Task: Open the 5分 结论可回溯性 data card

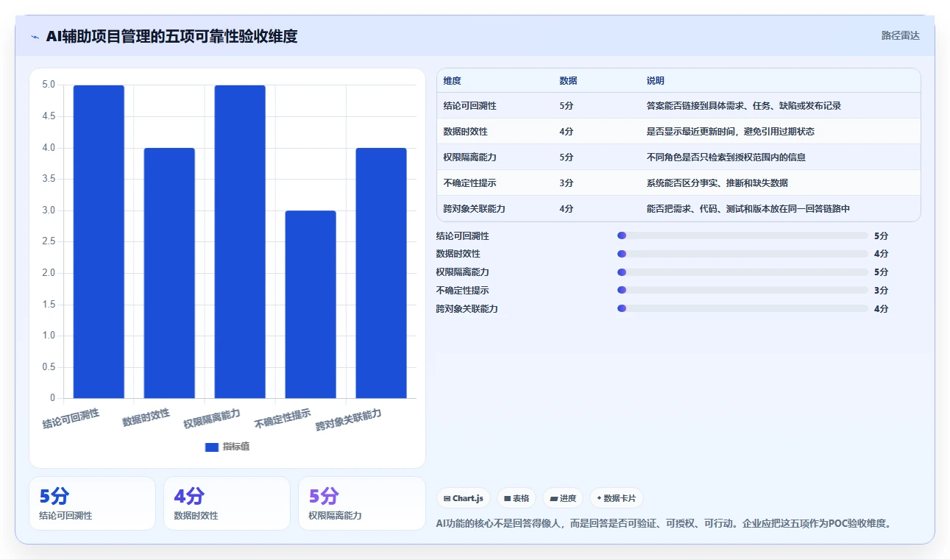Action: [92, 503]
